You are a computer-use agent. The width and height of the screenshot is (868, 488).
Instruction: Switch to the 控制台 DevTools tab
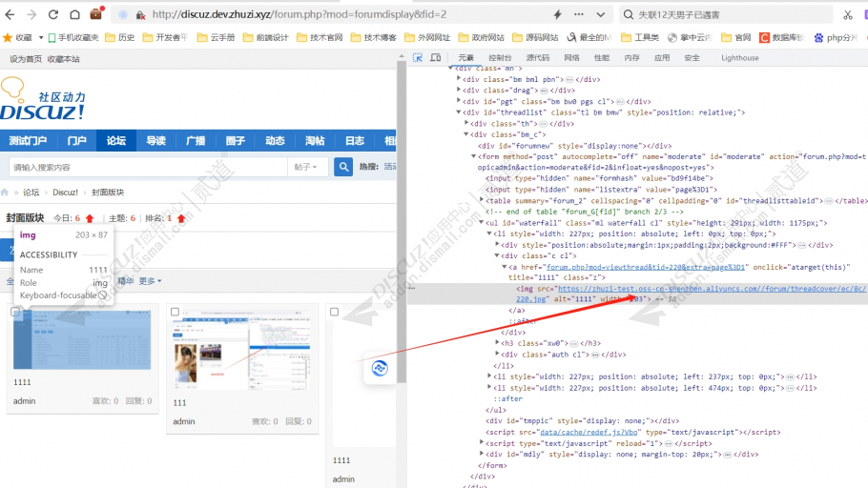click(x=500, y=58)
